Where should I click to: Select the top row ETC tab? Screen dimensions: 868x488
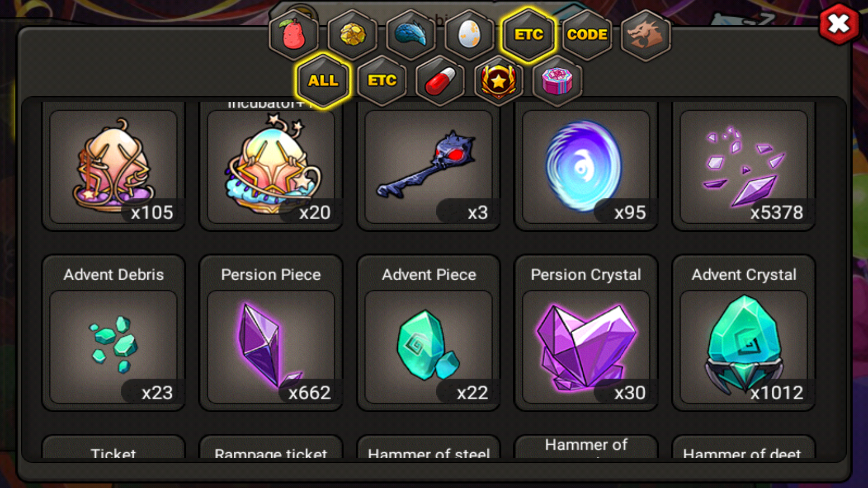tap(528, 35)
